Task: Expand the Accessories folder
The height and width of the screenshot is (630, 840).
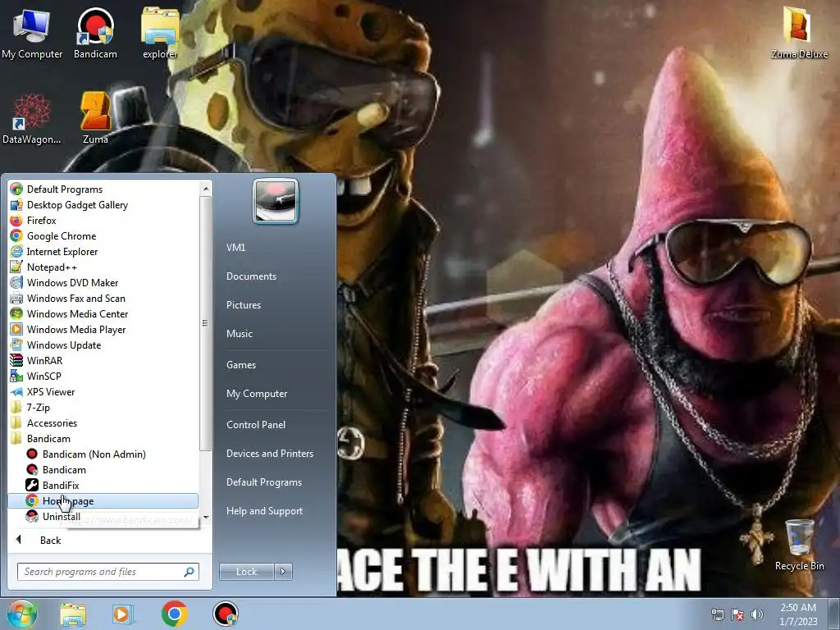Action: (103, 422)
